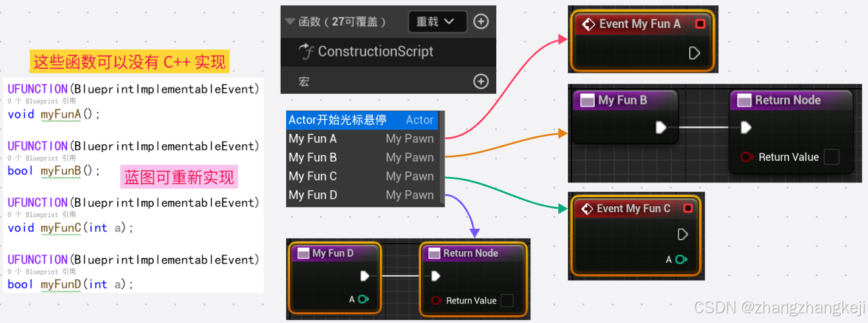Click Event My Fun A exec output pin
The height and width of the screenshot is (323, 868).
(695, 54)
